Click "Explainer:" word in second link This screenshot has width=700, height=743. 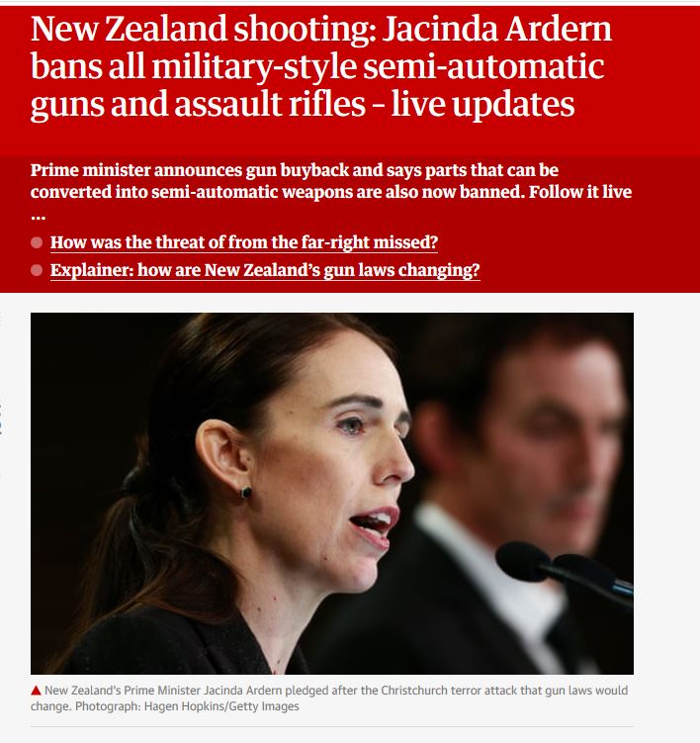point(92,270)
